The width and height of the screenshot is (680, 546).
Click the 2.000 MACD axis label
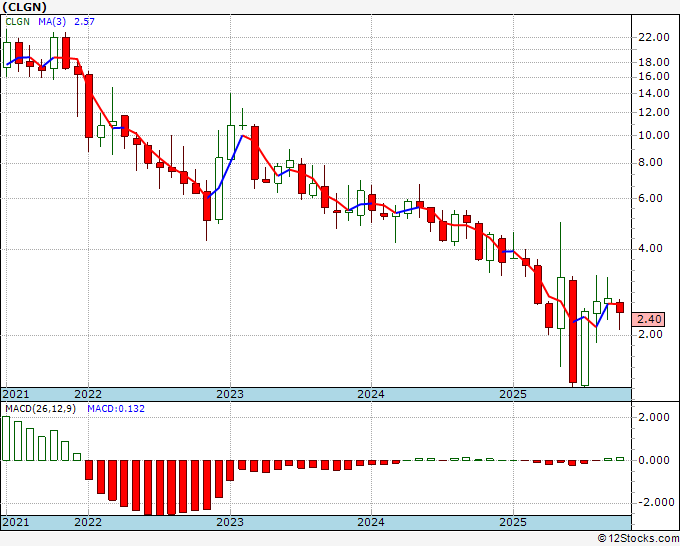tap(654, 418)
